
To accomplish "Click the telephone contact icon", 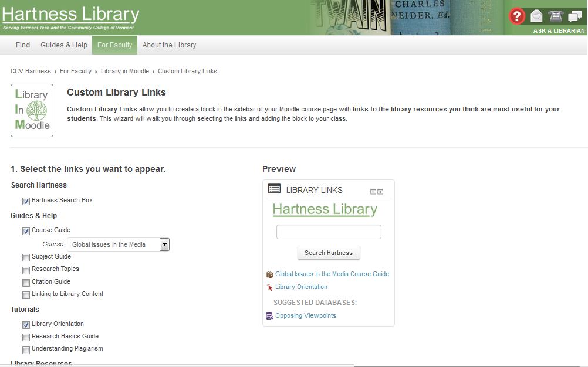I will click(x=556, y=16).
